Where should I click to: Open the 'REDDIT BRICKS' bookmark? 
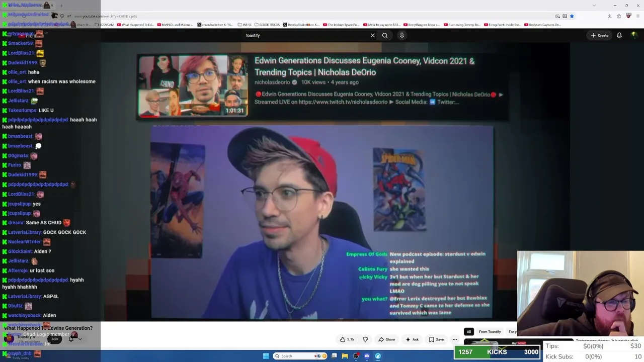267,25
